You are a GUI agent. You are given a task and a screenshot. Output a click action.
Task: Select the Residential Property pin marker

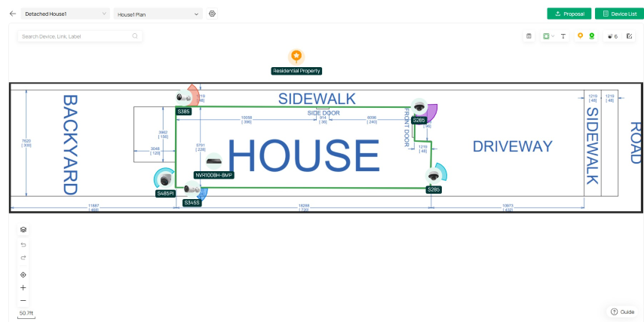pyautogui.click(x=296, y=57)
